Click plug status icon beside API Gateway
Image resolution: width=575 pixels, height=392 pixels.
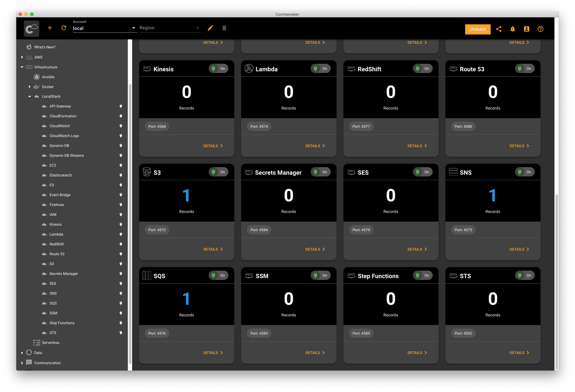pos(121,106)
